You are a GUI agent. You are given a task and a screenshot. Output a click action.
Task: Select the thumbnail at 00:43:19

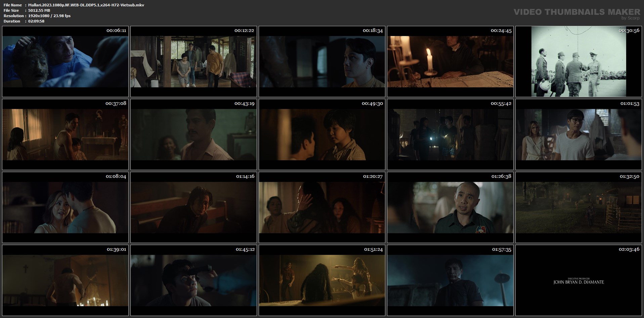pos(194,134)
